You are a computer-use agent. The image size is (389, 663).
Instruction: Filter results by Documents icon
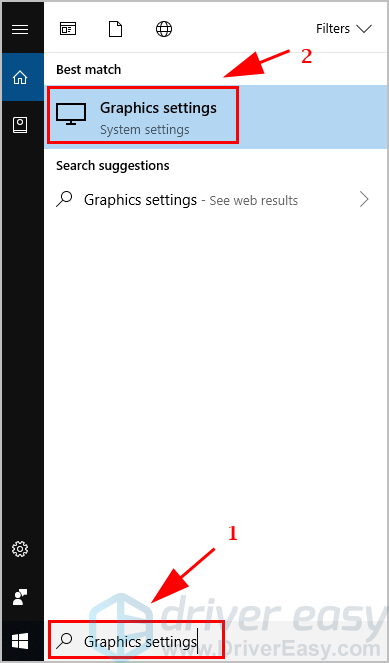click(115, 29)
